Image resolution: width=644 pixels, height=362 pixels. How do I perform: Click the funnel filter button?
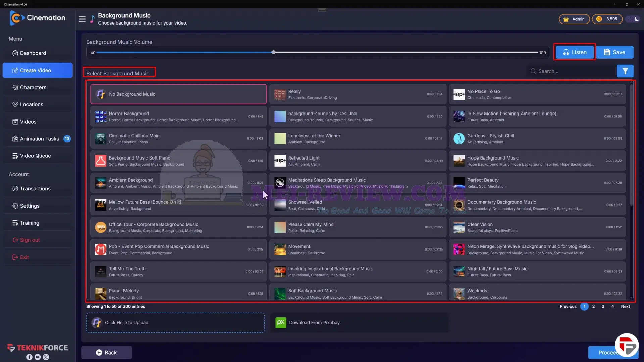point(625,71)
